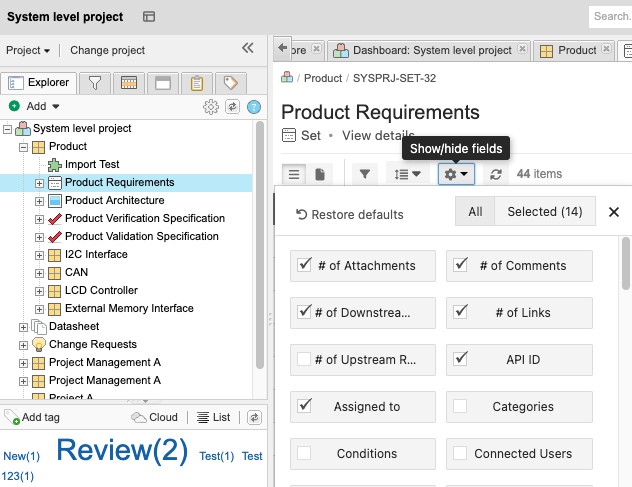This screenshot has height=487, width=632.
Task: Open the Filter tab in the left panel
Action: (x=95, y=83)
